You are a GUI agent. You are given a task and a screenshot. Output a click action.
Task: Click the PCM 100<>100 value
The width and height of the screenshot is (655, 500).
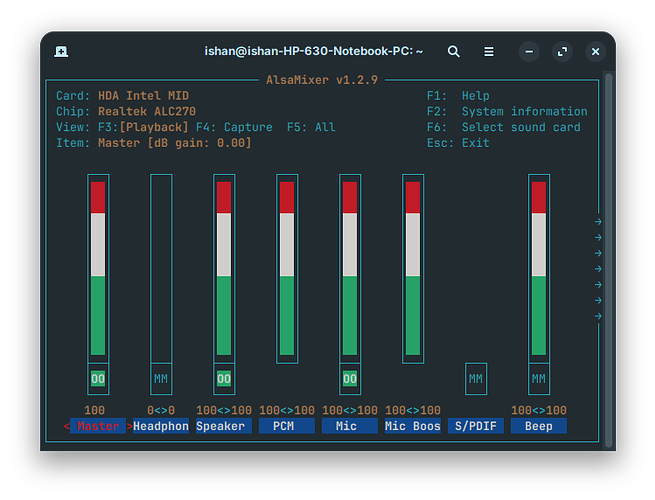tap(287, 410)
